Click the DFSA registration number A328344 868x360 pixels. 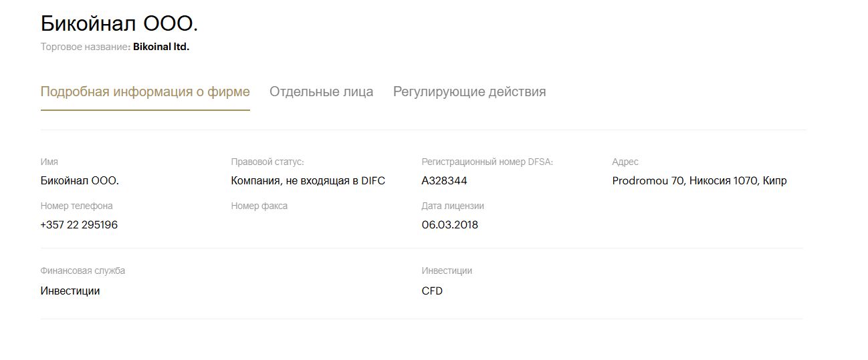(x=444, y=181)
